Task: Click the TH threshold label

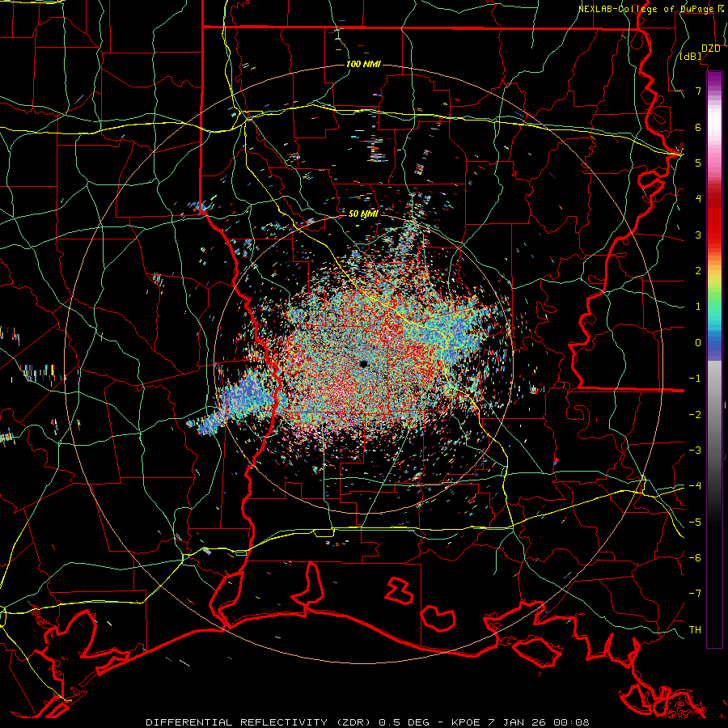Action: 695,630
